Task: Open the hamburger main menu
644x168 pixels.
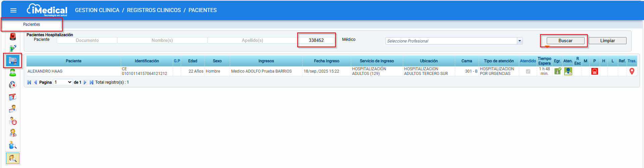Action: pos(13,10)
